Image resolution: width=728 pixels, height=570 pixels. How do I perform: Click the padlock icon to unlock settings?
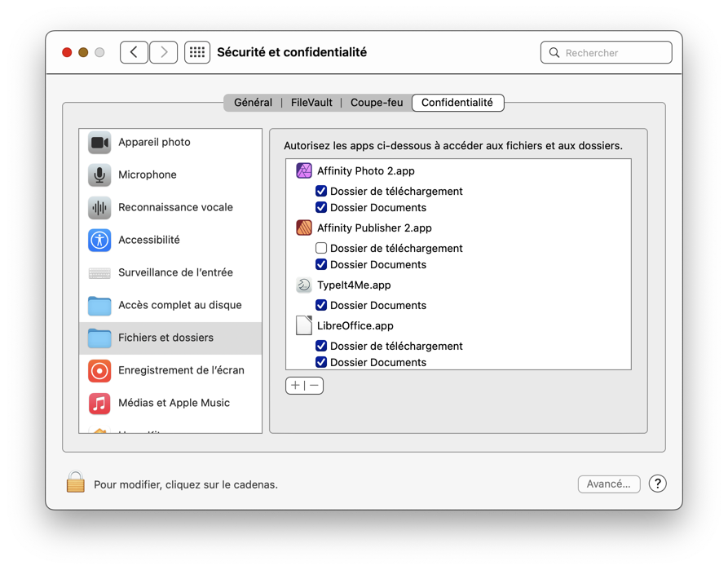coord(76,483)
